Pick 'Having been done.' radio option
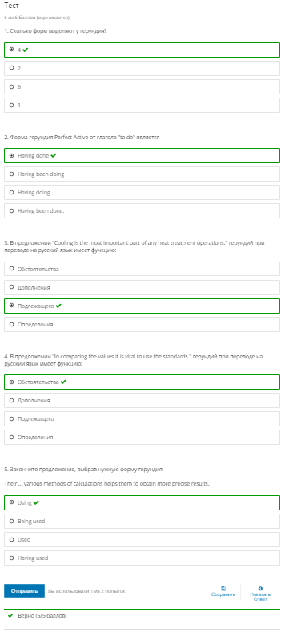289x644 pixels. click(x=142, y=210)
